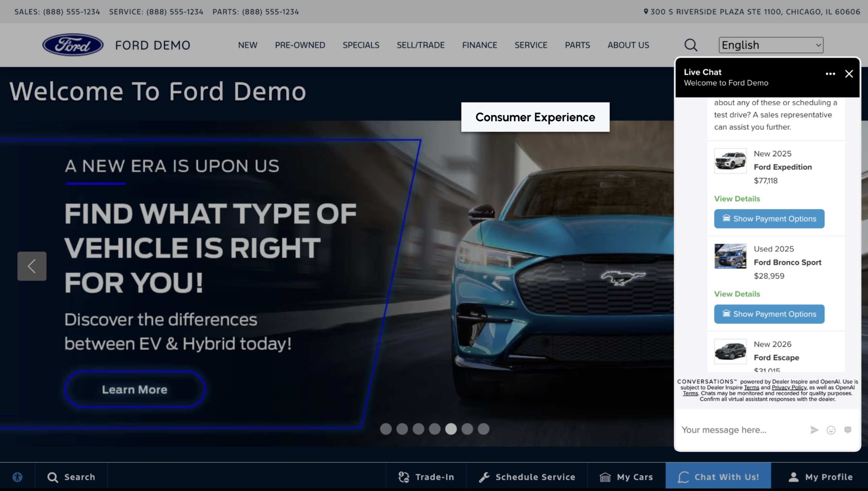Click the $77,118 price
Screen dimensions: 868x491
[766, 181]
